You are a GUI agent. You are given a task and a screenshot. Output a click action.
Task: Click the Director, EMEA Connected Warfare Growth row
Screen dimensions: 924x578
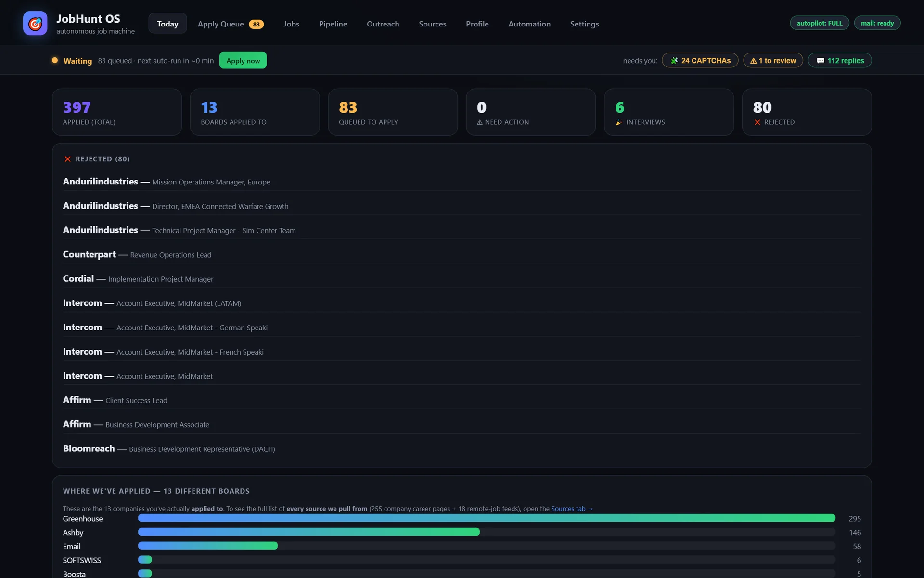point(462,206)
